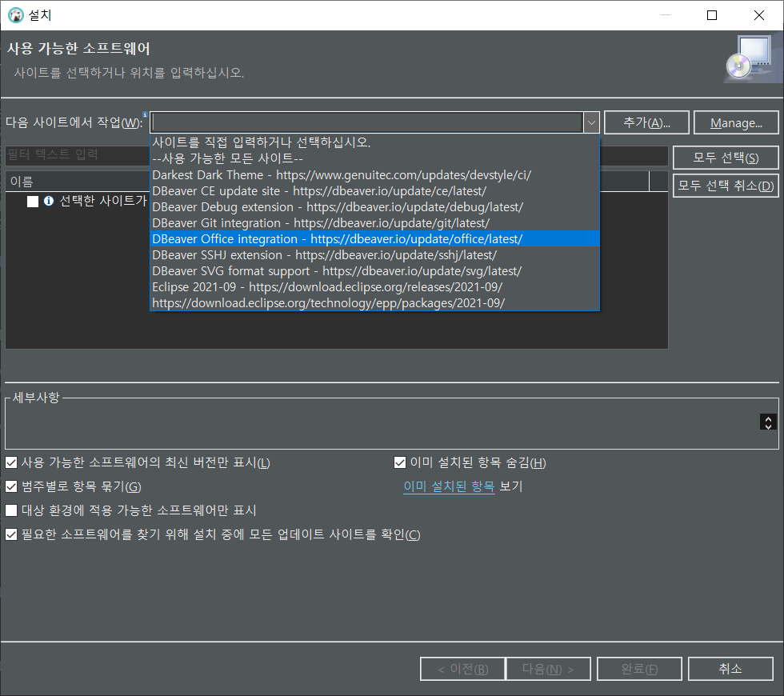This screenshot has height=696, width=784.
Task: Choose the DBeaver SVG format support site
Action: pyautogui.click(x=374, y=271)
